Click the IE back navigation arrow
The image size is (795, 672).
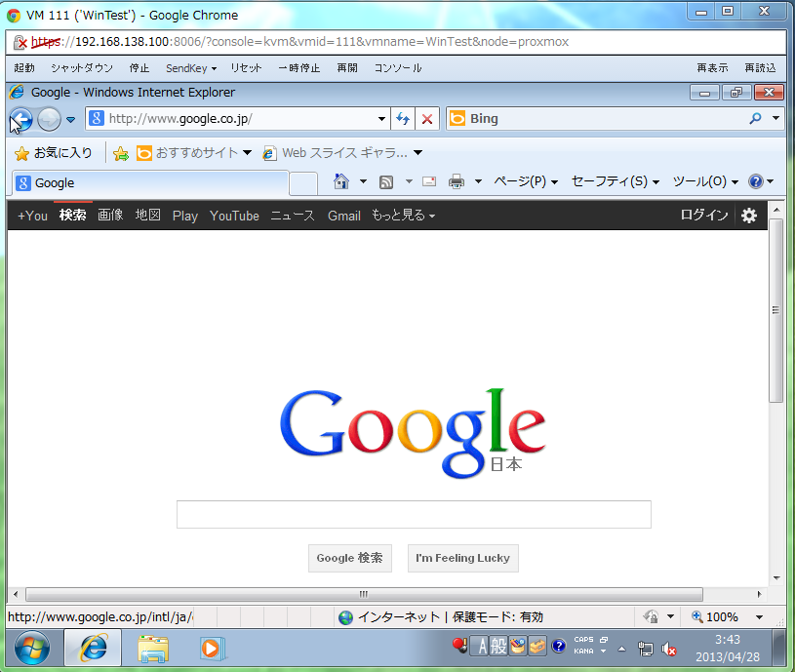[x=21, y=120]
